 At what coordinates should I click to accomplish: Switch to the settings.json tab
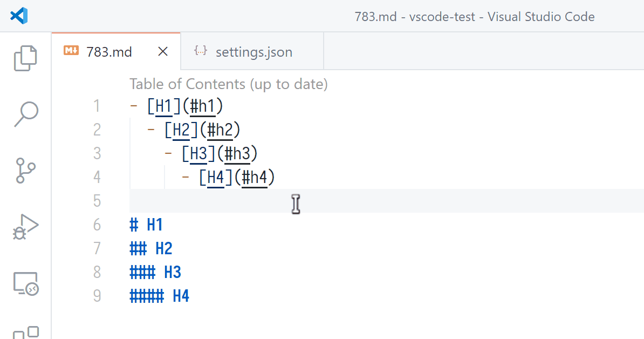pyautogui.click(x=254, y=51)
